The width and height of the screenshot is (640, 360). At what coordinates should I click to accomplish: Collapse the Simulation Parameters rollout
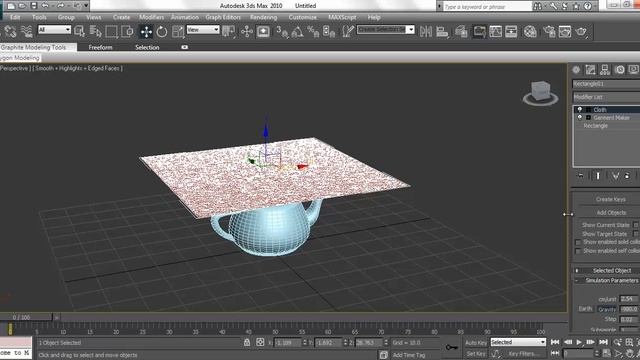point(607,280)
